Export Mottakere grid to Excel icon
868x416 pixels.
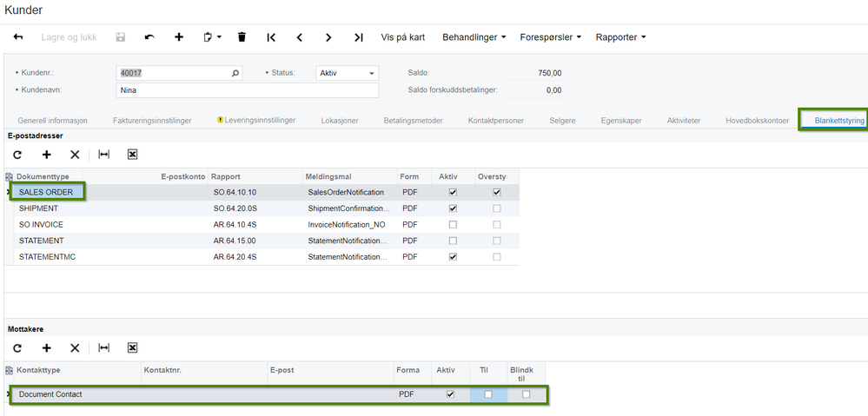click(x=133, y=347)
